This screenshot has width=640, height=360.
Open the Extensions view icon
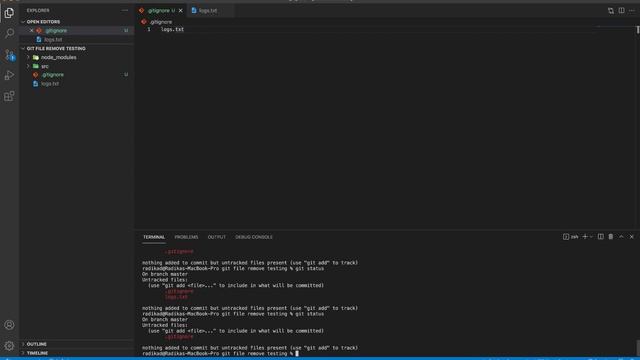pos(9,96)
